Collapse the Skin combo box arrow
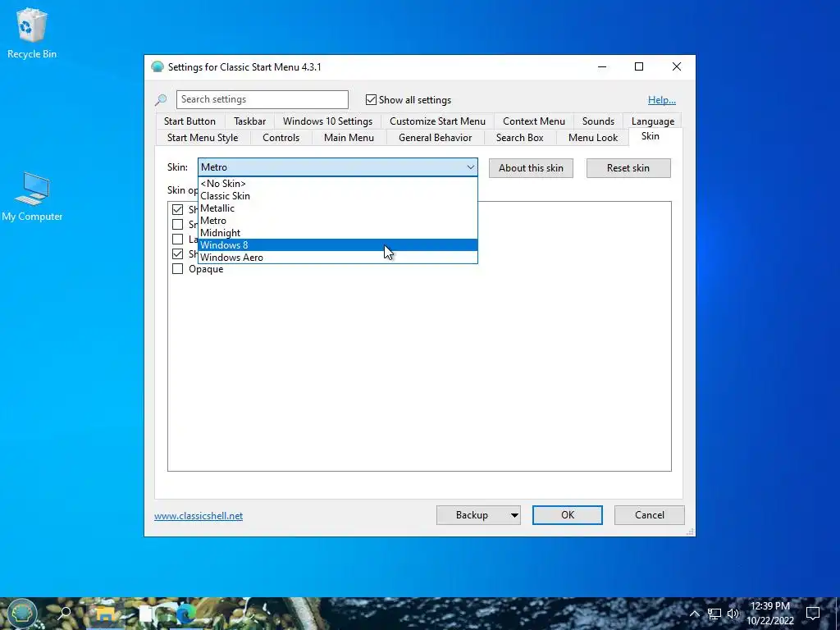840x630 pixels. pyautogui.click(x=470, y=167)
